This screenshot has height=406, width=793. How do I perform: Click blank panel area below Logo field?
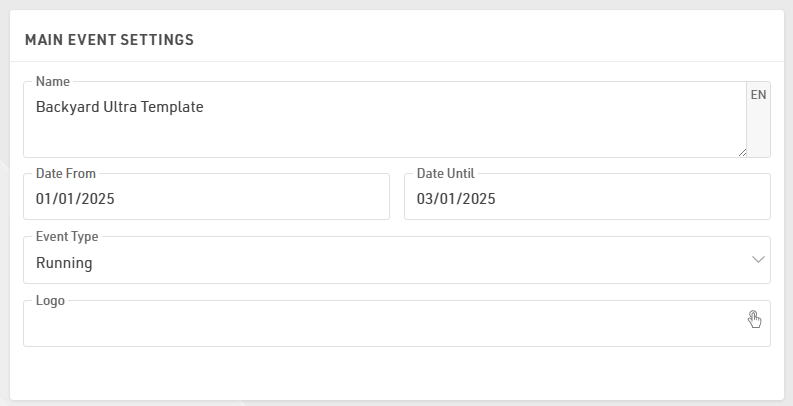(396, 374)
